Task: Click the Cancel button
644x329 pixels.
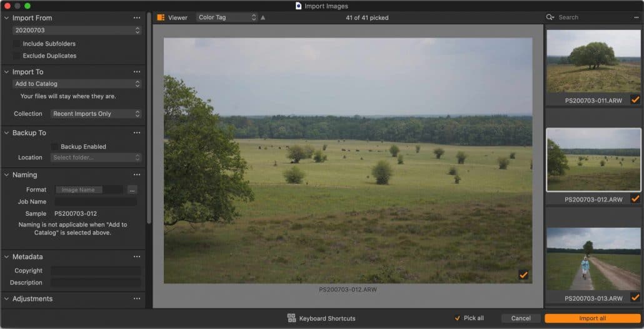Action: pos(521,318)
